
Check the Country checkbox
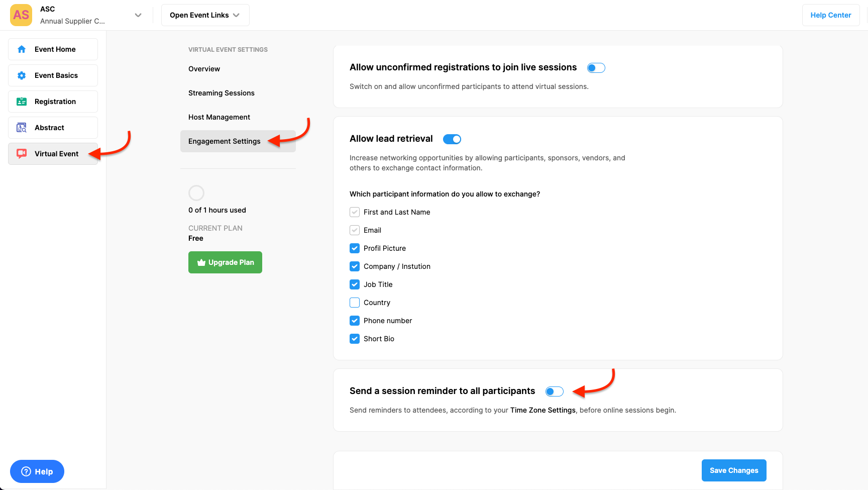355,303
